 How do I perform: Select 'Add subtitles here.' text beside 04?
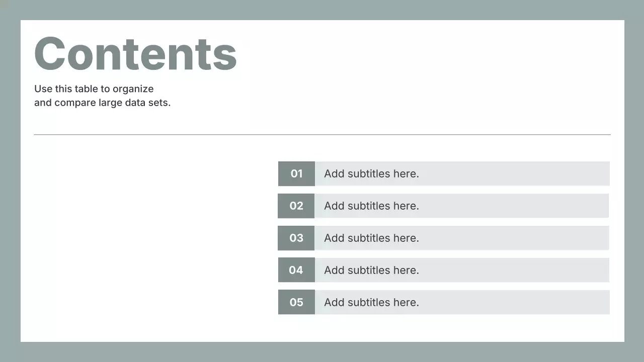pyautogui.click(x=371, y=270)
